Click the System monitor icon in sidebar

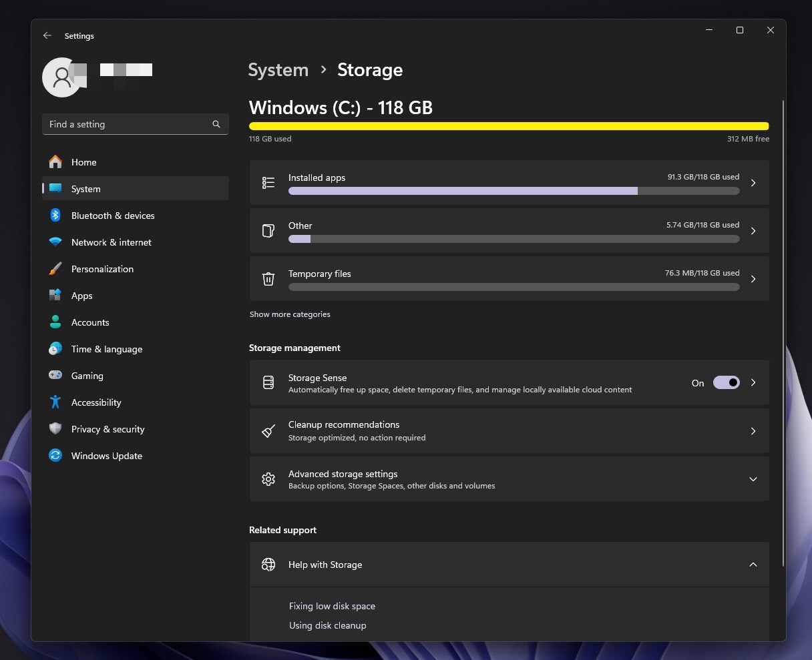[x=55, y=189]
